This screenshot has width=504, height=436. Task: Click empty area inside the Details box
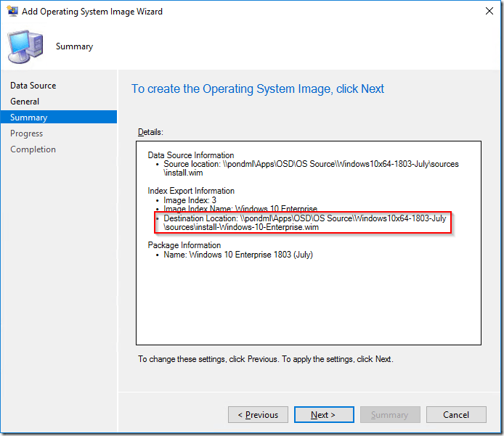pyautogui.click(x=308, y=305)
